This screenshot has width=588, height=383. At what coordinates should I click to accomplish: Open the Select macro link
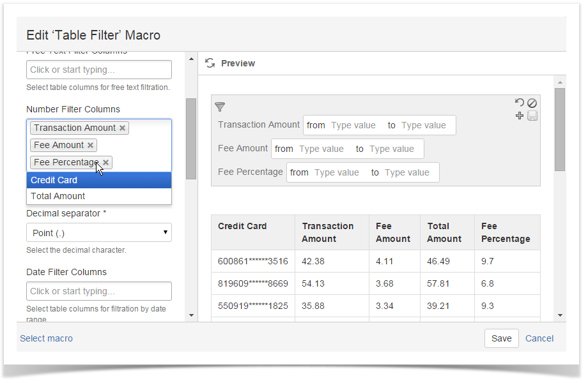click(46, 338)
